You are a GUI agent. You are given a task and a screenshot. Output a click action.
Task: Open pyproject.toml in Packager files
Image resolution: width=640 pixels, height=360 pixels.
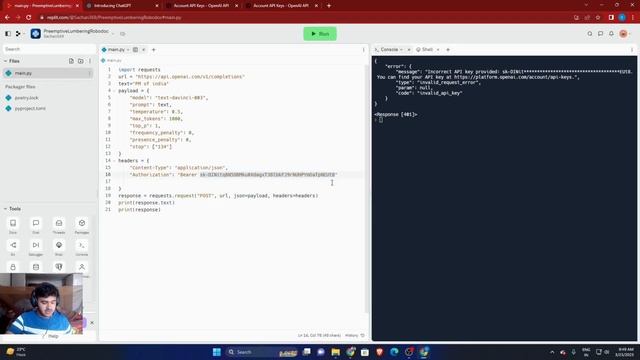(30, 109)
